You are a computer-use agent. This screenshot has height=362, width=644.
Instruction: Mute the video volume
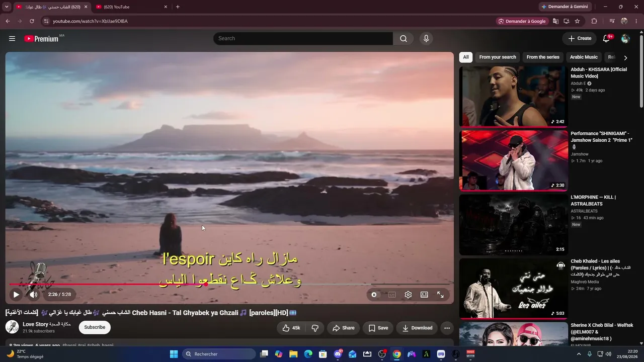coord(33,295)
